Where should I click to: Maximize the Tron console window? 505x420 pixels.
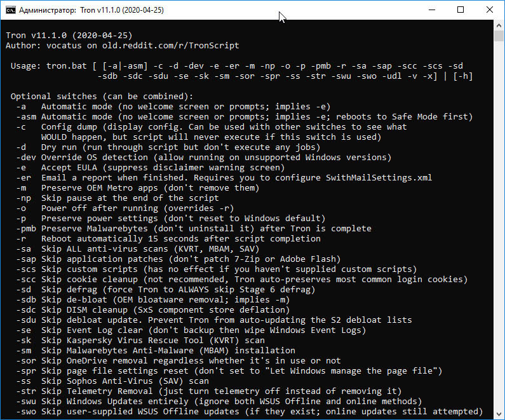tap(461, 10)
